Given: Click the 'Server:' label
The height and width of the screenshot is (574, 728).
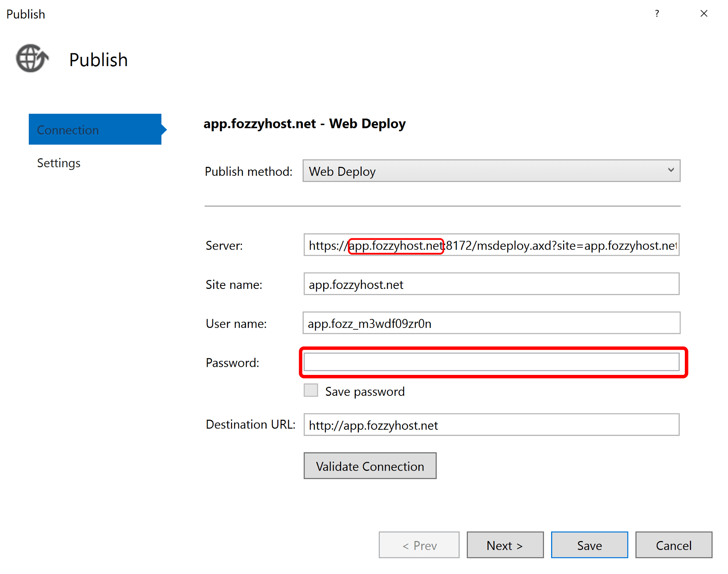Looking at the screenshot, I should tap(224, 246).
